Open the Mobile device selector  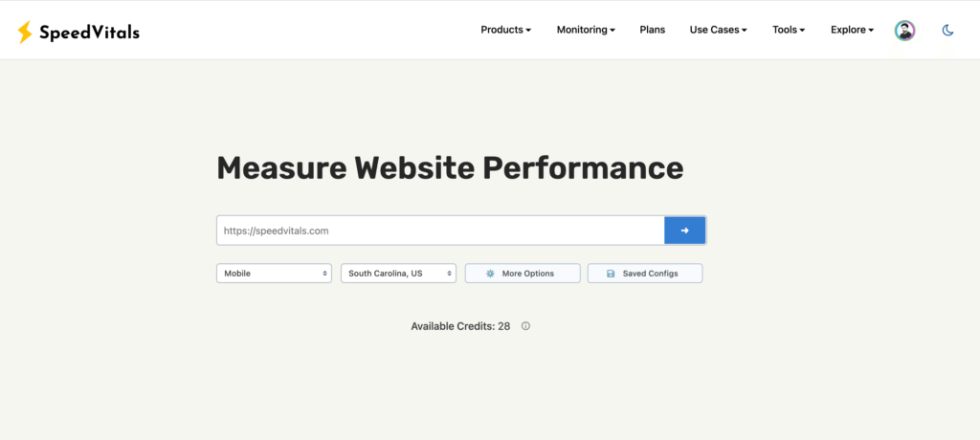tap(274, 274)
